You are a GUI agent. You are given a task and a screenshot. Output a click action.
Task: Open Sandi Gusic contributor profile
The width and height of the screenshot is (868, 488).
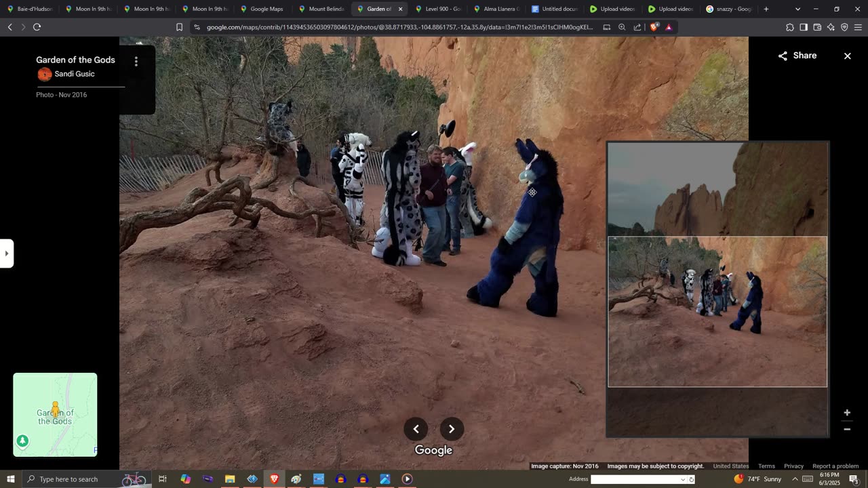(75, 74)
